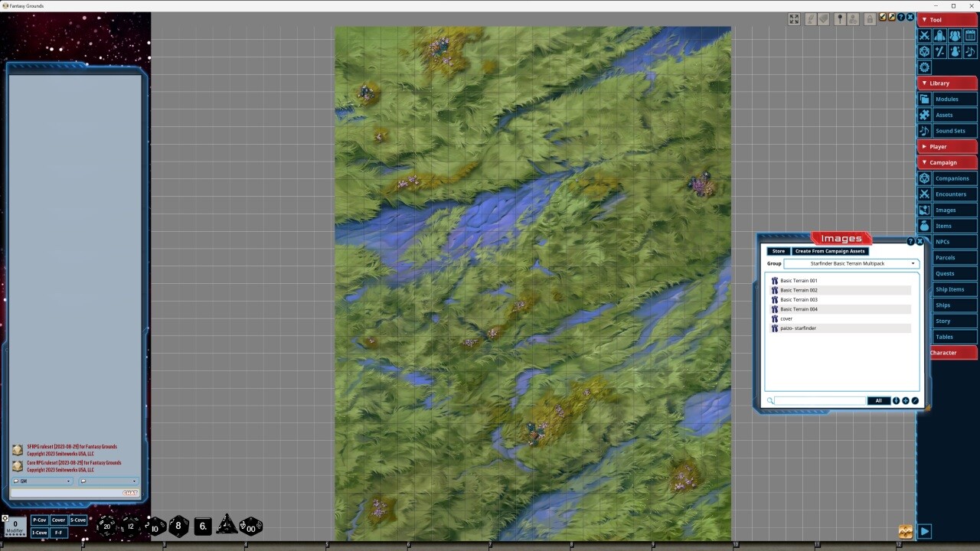Viewport: 980px width, 551px height.
Task: Open the GM identity dropdown in chat
Action: point(42,481)
